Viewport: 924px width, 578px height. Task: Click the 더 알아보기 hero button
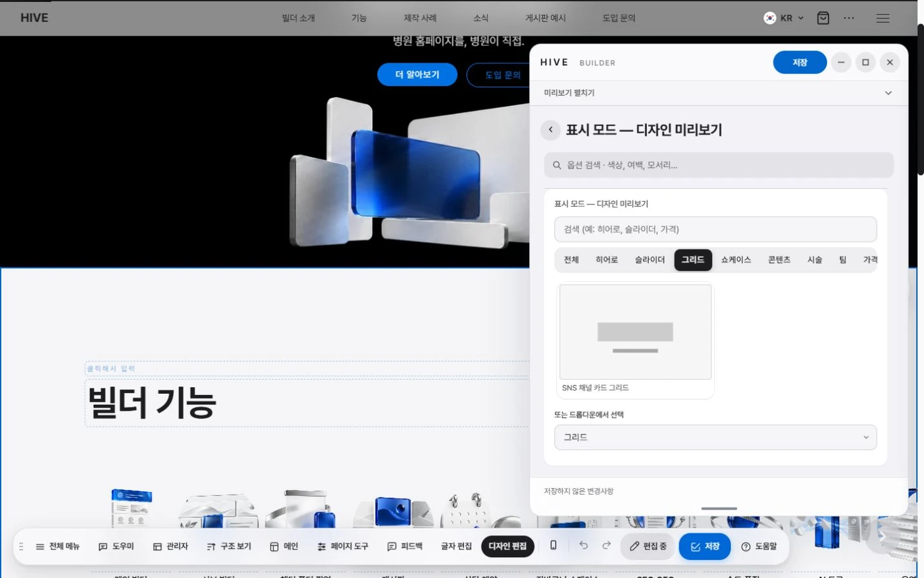pyautogui.click(x=417, y=75)
